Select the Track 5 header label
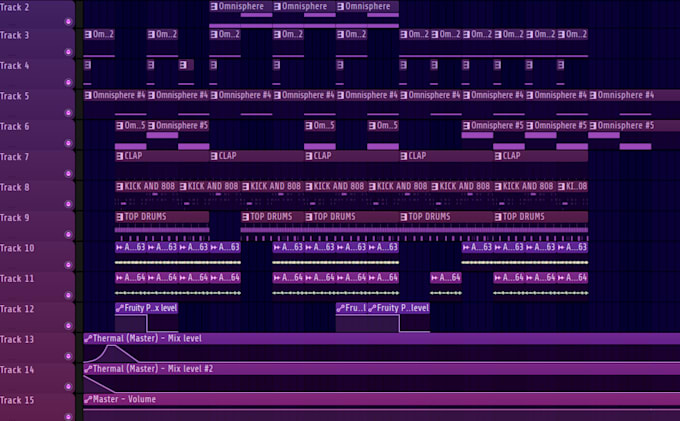The height and width of the screenshot is (421, 680). click(x=15, y=96)
